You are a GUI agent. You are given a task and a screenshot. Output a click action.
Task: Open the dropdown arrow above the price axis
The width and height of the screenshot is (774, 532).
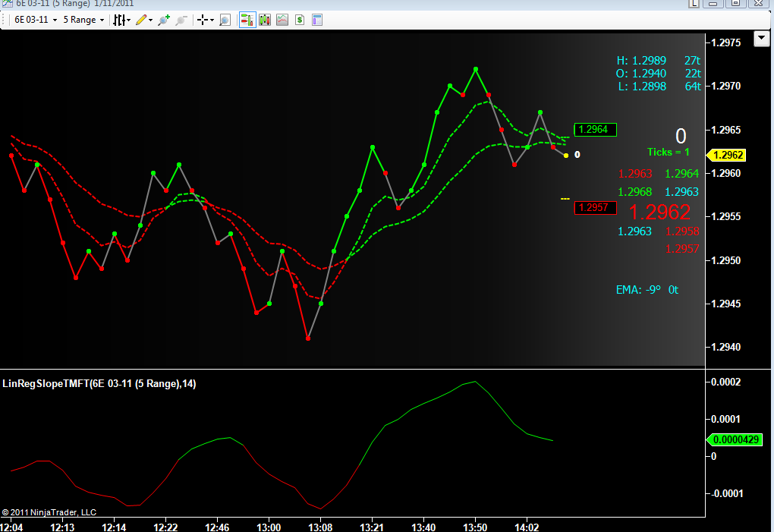click(x=762, y=38)
